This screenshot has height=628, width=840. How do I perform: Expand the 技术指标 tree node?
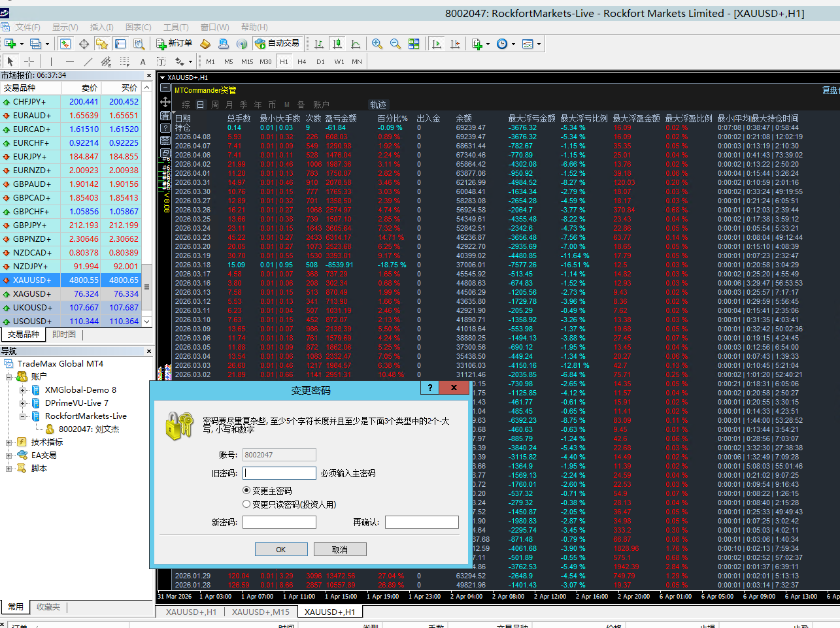(x=9, y=442)
